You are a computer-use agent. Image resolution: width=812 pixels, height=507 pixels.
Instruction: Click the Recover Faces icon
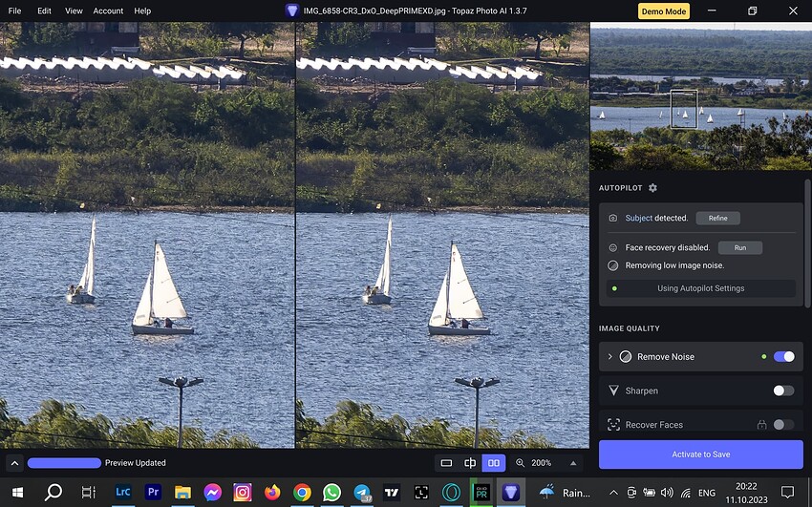click(614, 425)
